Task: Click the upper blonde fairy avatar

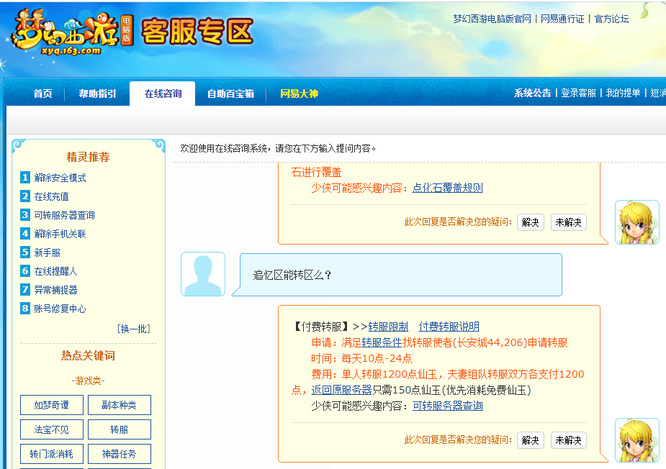Action: [x=637, y=222]
